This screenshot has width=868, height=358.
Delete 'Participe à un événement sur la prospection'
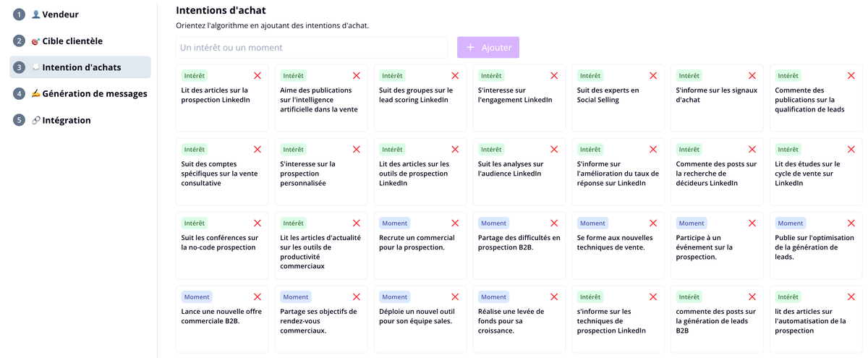pyautogui.click(x=752, y=223)
